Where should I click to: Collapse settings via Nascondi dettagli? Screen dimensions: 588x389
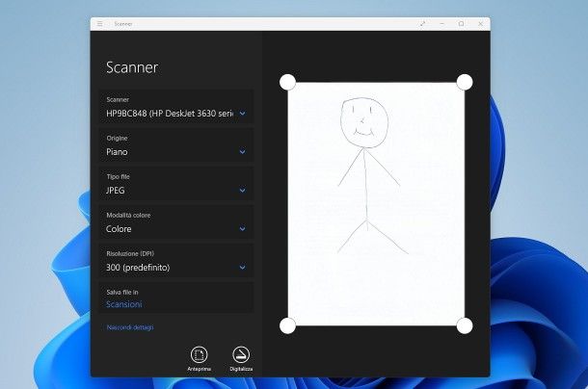pyautogui.click(x=129, y=327)
